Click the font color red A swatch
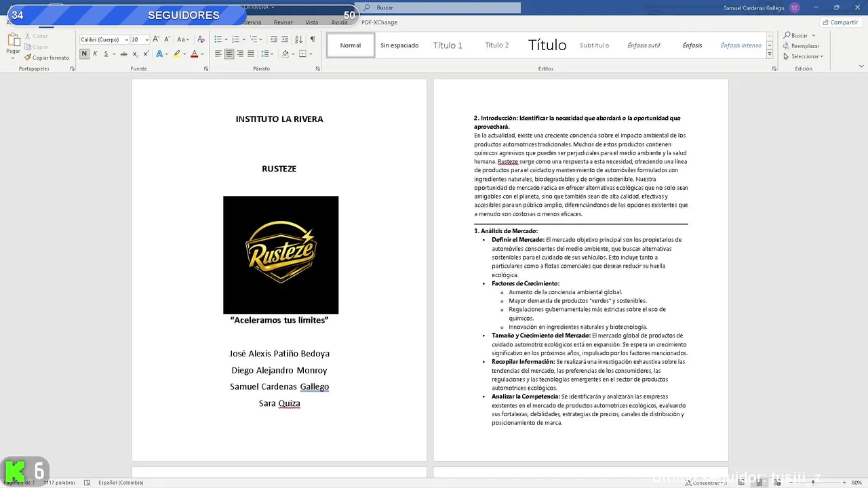Viewport: 868px width, 488px height. coord(194,54)
